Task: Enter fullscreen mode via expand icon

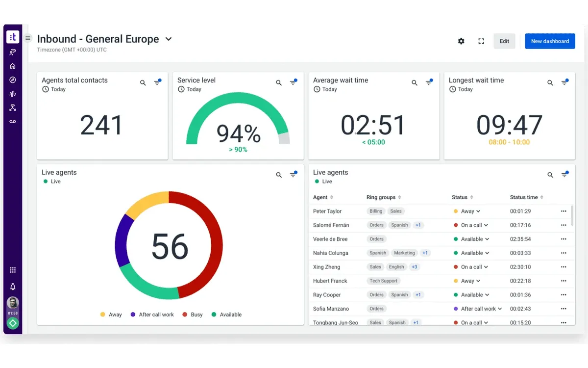Action: (x=481, y=41)
